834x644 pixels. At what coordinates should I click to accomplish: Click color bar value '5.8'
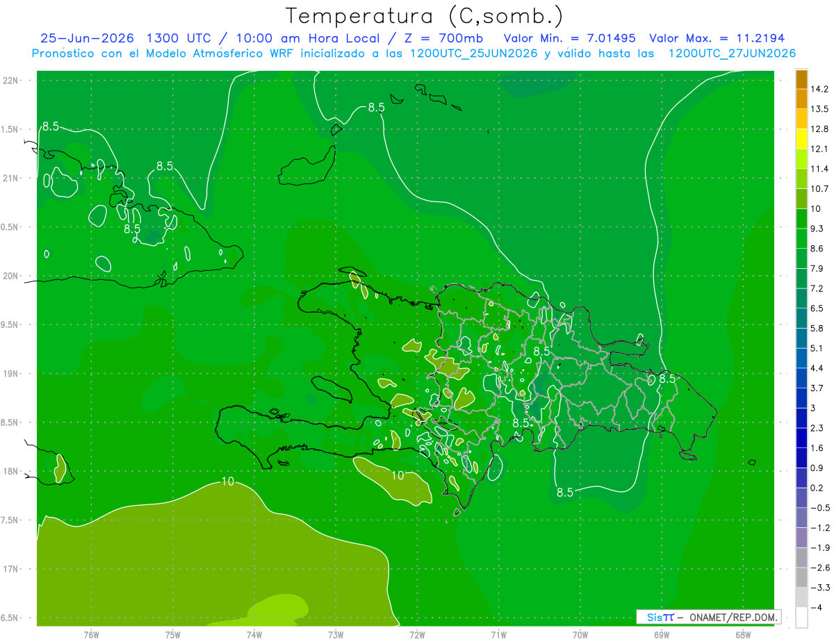817,329
